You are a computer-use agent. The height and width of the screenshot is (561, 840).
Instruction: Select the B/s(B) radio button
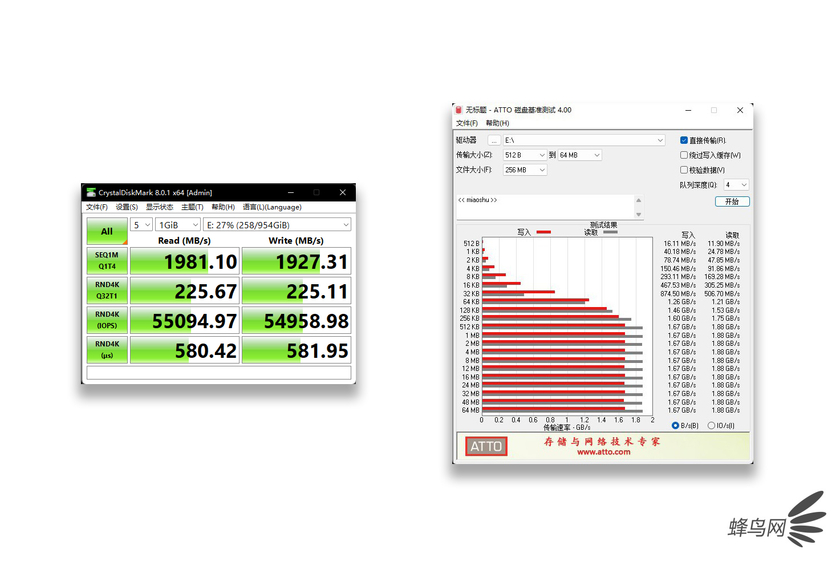click(x=675, y=425)
